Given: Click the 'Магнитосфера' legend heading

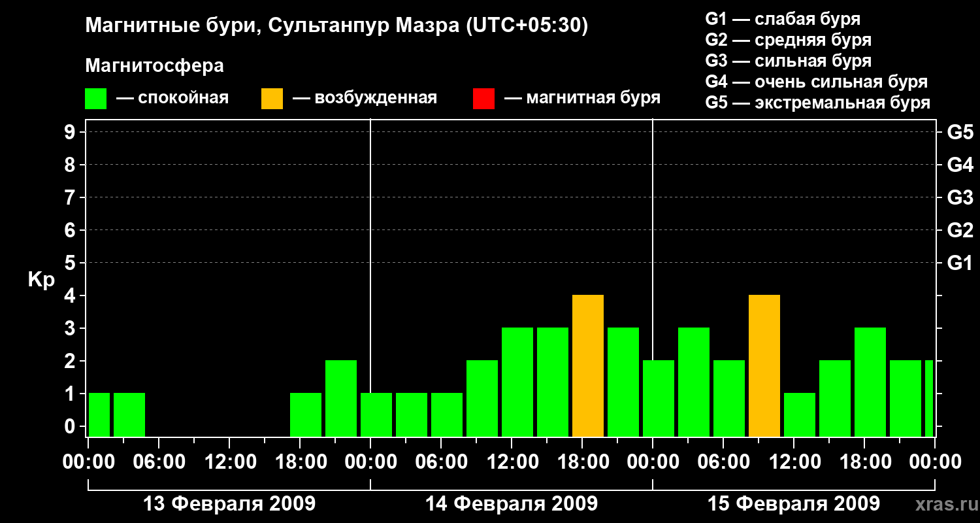Looking at the screenshot, I should click(154, 66).
